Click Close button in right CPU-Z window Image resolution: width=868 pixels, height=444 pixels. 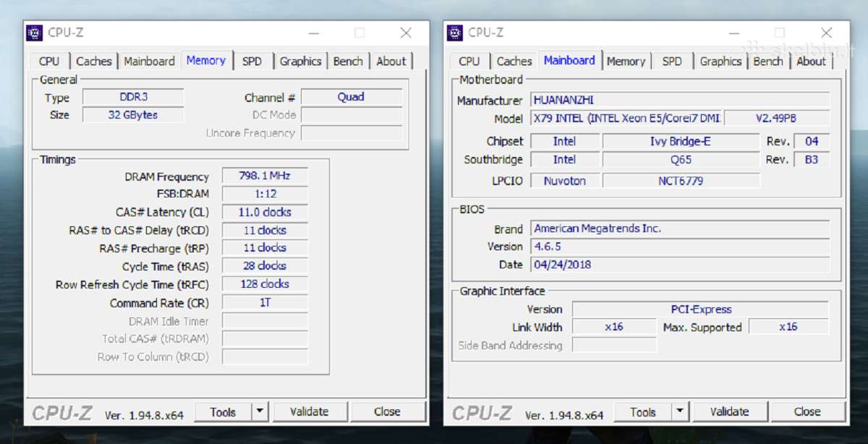[x=807, y=412]
